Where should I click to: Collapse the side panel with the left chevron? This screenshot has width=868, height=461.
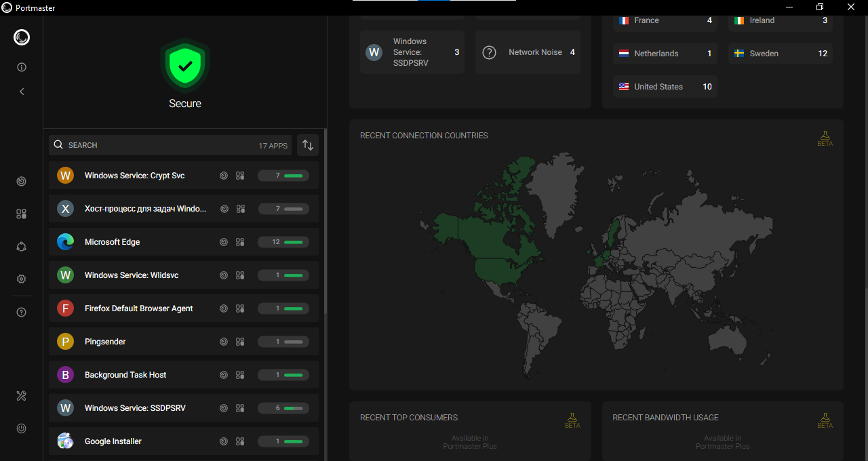coord(22,92)
